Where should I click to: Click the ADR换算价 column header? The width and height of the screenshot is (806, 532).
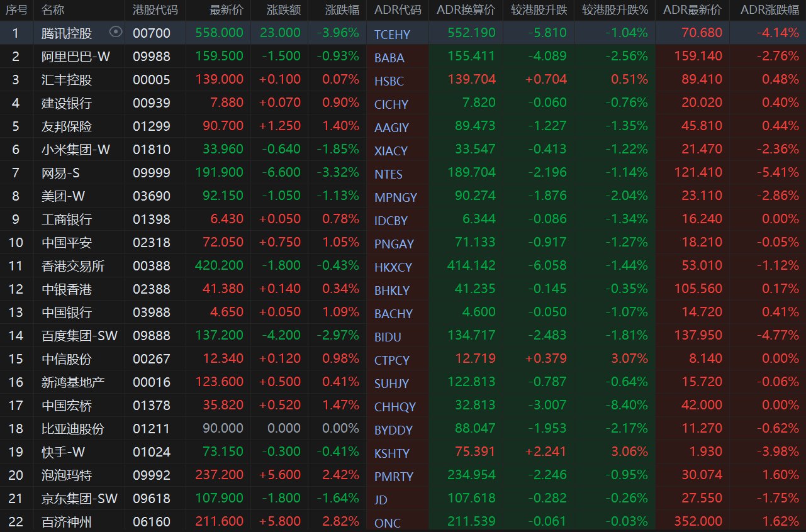tap(465, 10)
